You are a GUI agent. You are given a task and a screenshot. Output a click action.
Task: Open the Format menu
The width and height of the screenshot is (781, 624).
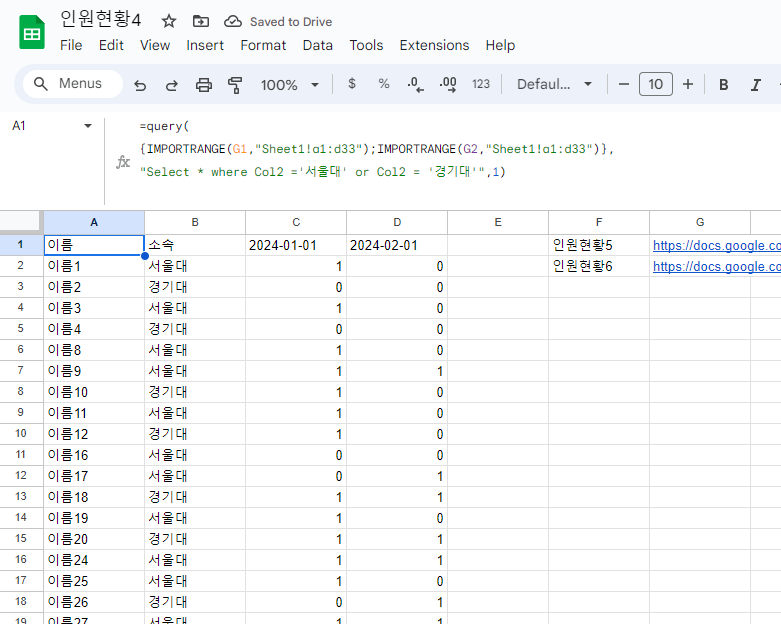coord(263,45)
